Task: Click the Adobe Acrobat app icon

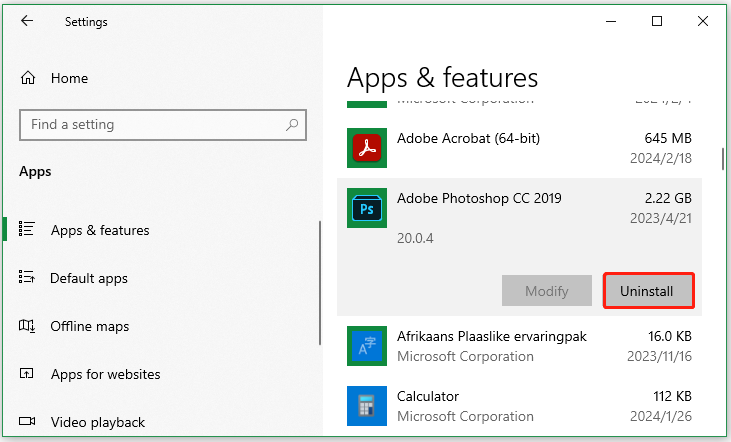Action: tap(367, 148)
